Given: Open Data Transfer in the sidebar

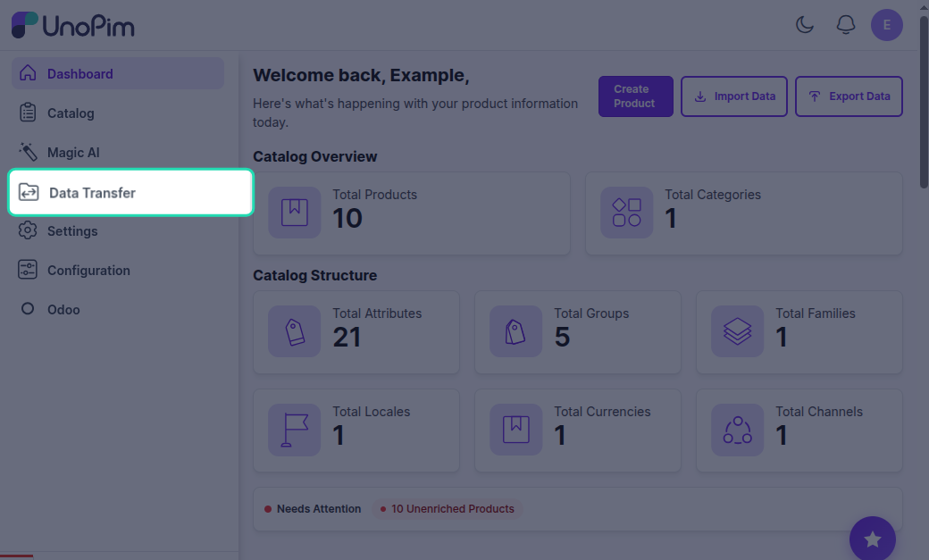Looking at the screenshot, I should [131, 193].
